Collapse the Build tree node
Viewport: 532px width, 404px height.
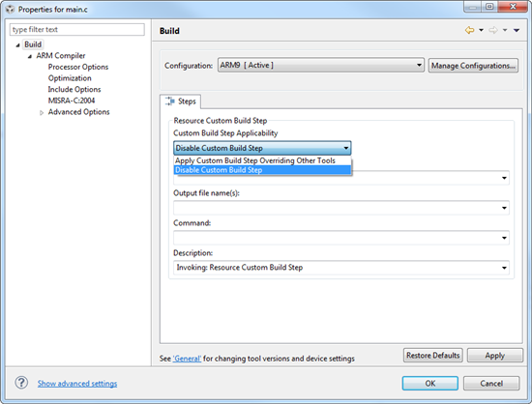coord(17,45)
